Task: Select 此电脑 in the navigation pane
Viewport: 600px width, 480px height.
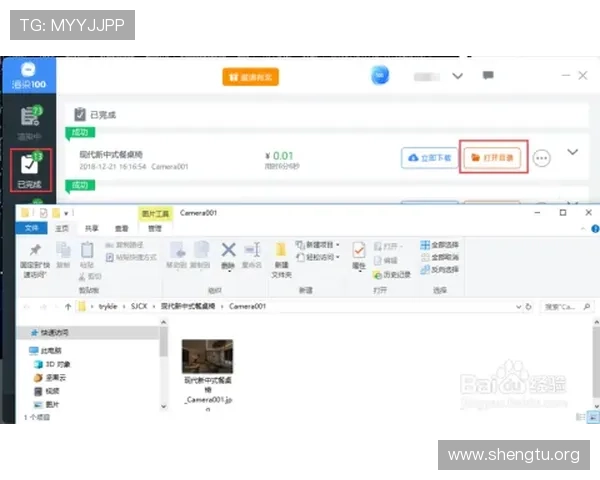Action: (46, 350)
